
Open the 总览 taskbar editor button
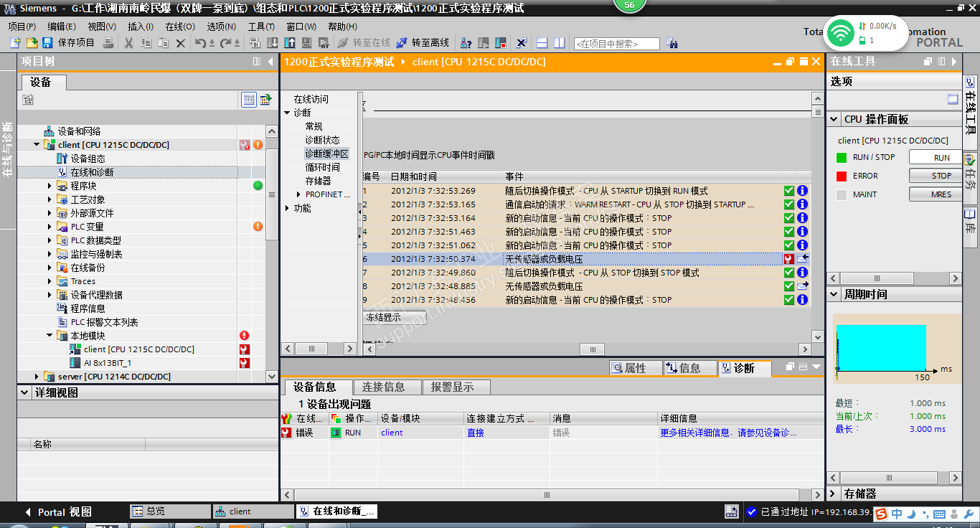point(170,511)
